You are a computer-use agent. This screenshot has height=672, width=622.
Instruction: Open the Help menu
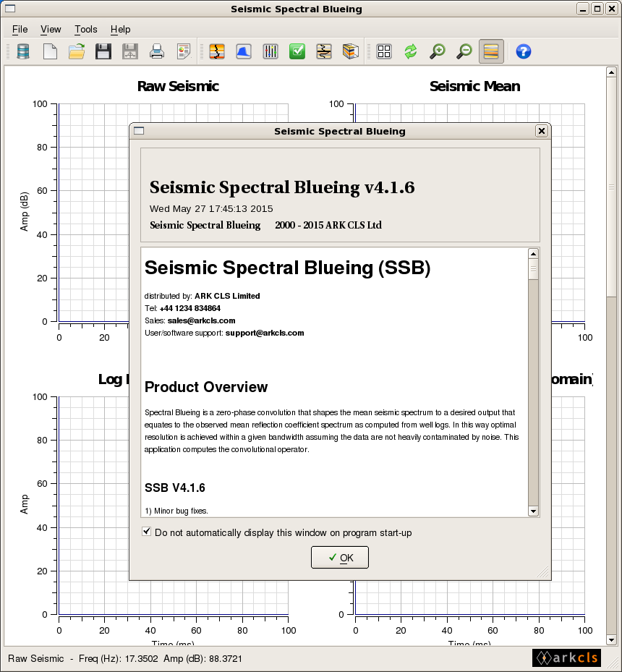[120, 29]
